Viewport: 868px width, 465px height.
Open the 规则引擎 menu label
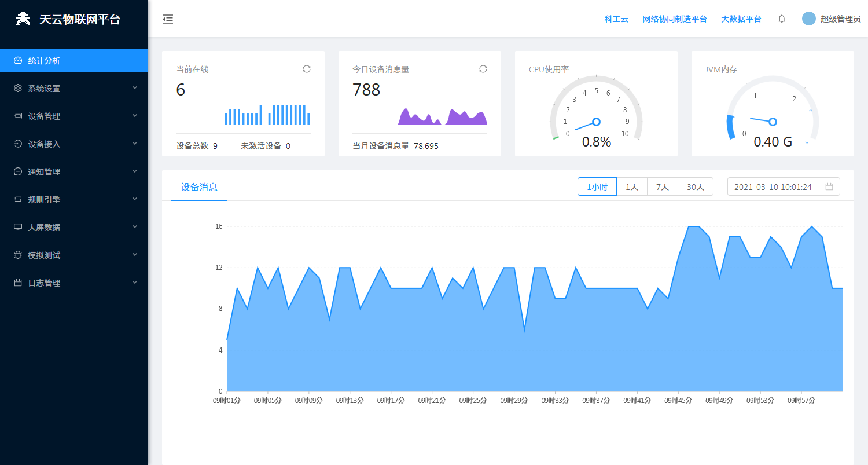tap(44, 200)
